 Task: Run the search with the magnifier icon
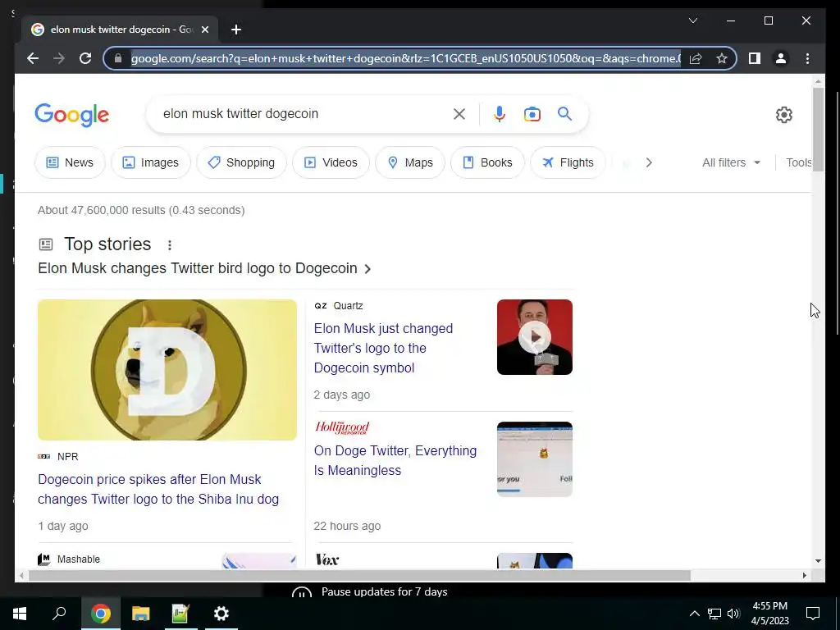point(564,113)
